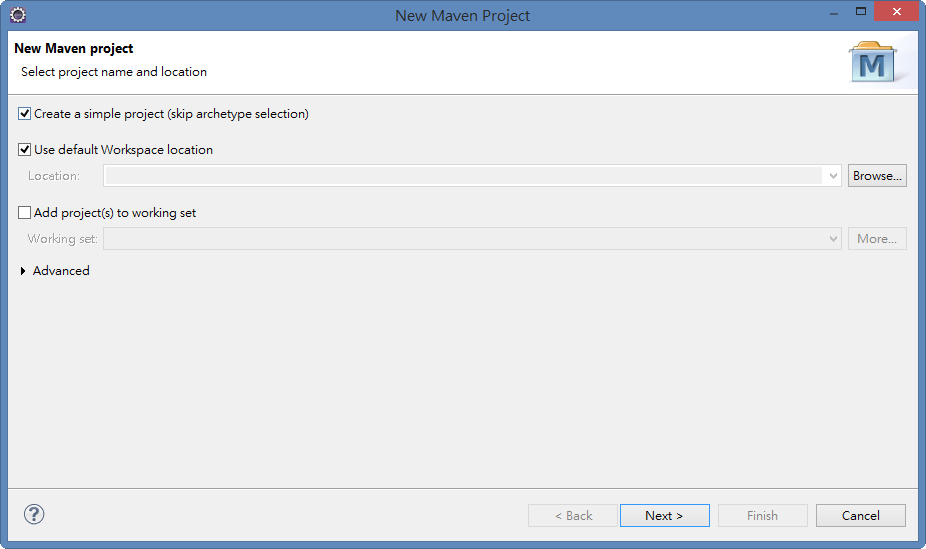Uncheck Create a simple project checkbox

tap(24, 113)
